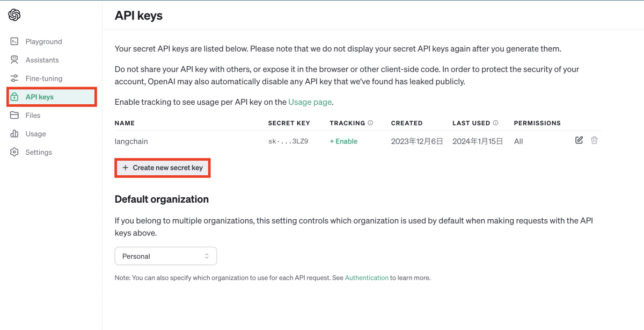This screenshot has height=330, width=644.
Task: Click the Assistants robot icon
Action: click(x=14, y=60)
